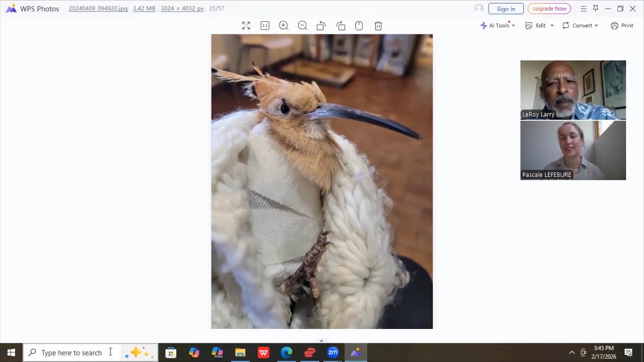Open the notification center icon
Viewport: 644px width, 362px height.
click(628, 352)
